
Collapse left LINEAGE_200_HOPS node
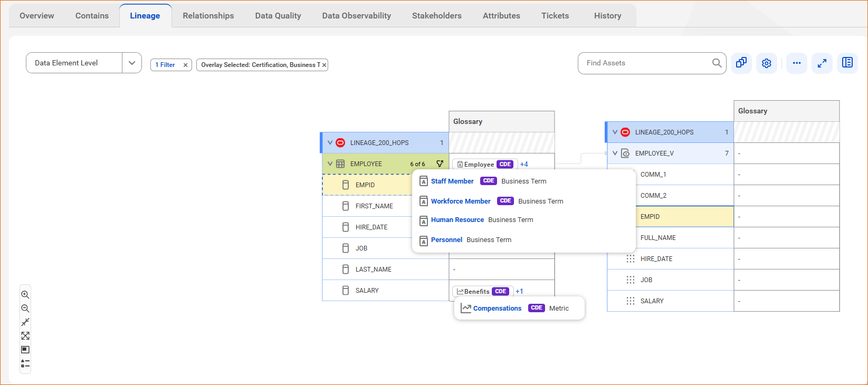click(330, 142)
